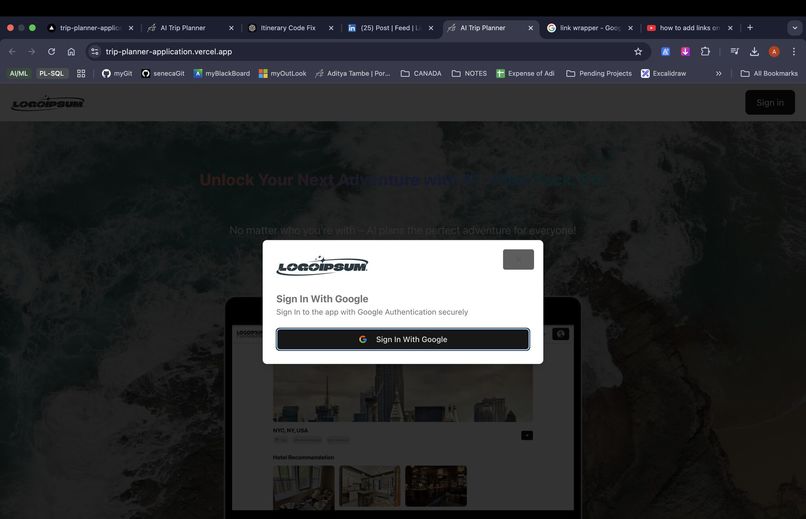Open the Aditya Tambe portfolio bookmark
This screenshot has width=806, height=519.
pyautogui.click(x=353, y=73)
